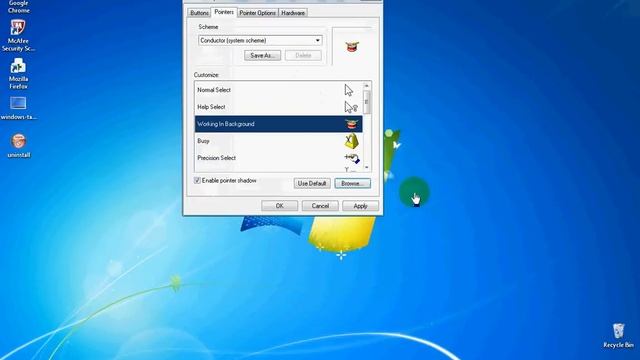Click the Save As... button

coord(262,56)
